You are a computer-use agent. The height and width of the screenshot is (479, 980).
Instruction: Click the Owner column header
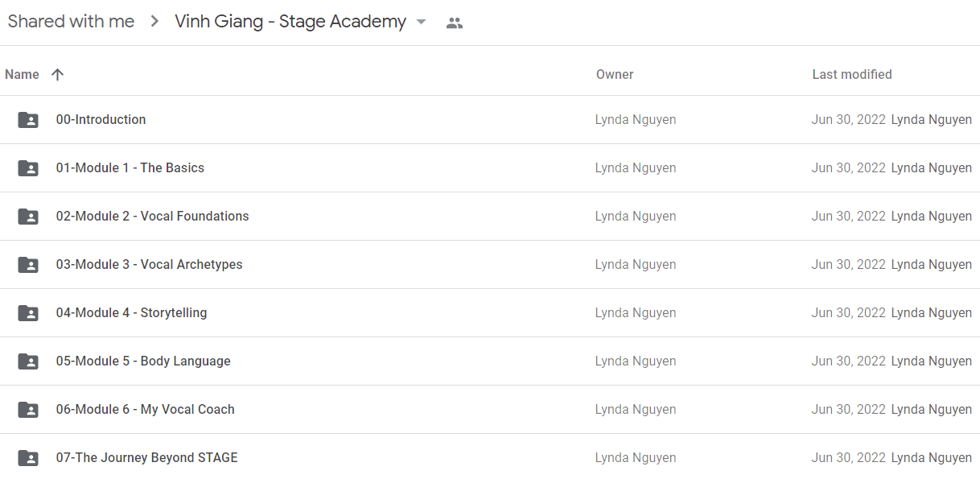(615, 74)
